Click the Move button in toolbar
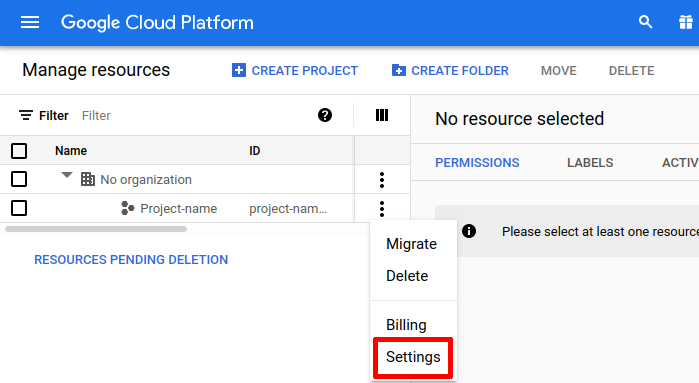 pos(559,70)
